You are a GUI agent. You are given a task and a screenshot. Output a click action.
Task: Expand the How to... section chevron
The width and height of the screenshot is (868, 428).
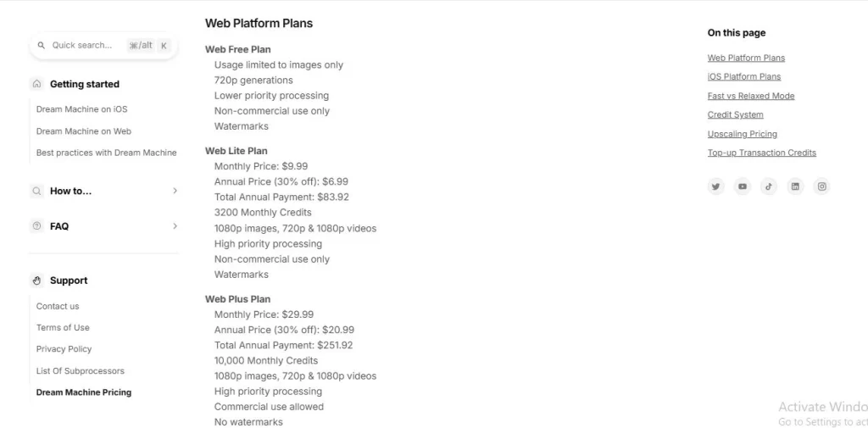pos(175,191)
